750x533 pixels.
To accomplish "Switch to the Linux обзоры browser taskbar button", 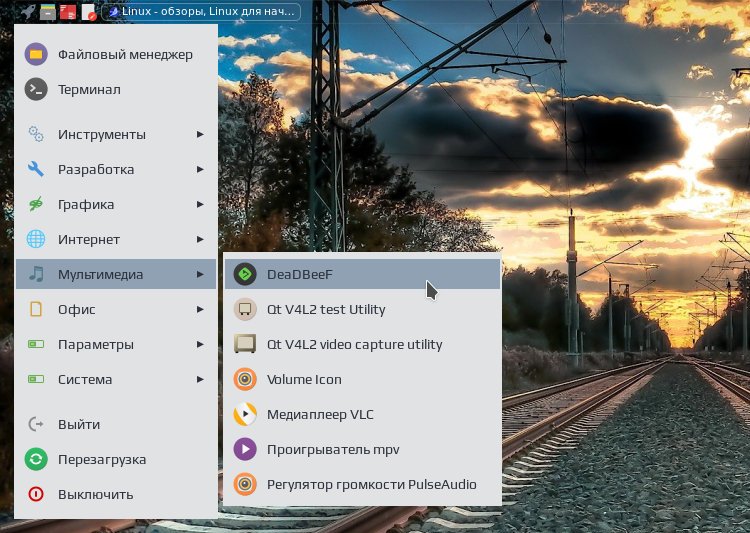I will click(201, 11).
